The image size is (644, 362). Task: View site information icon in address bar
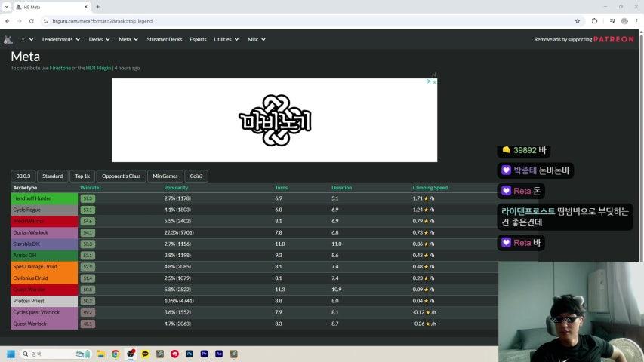pyautogui.click(x=45, y=21)
